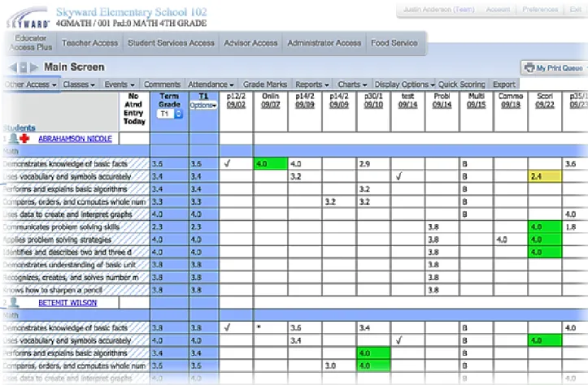Click the Students column header link
588x385 pixels.
click(x=20, y=128)
